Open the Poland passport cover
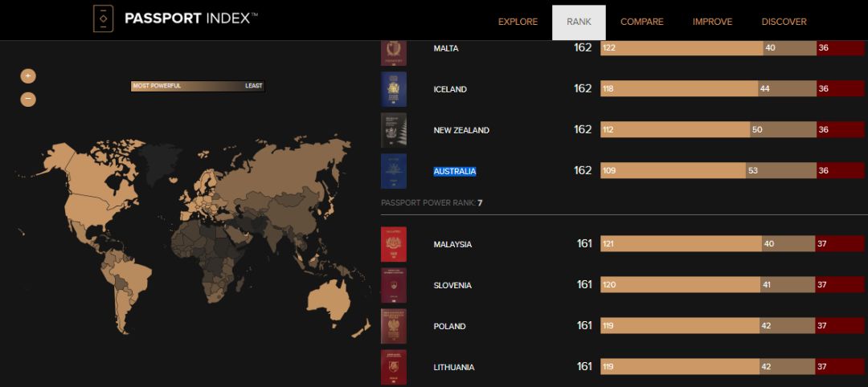The height and width of the screenshot is (387, 868). (394, 326)
